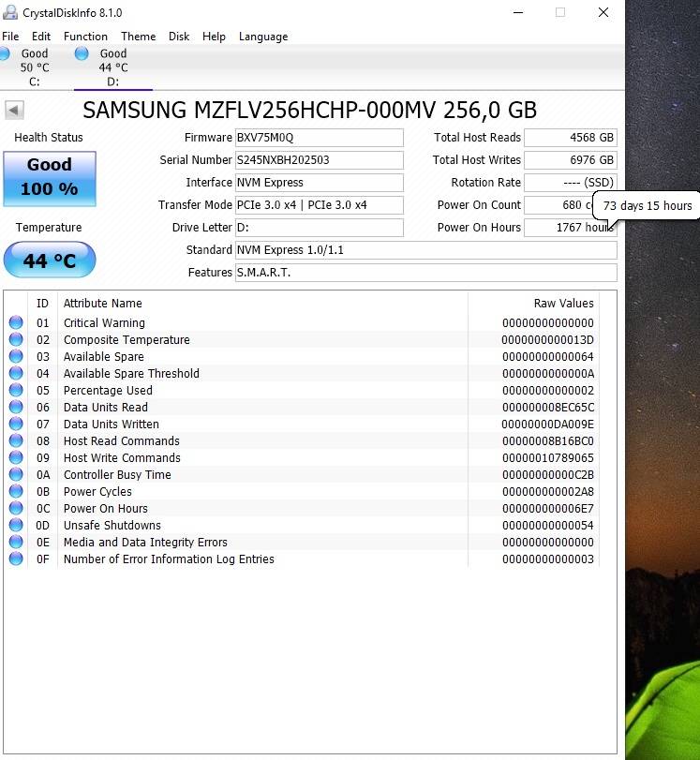Click status icon for Available Spare Threshold row

tap(16, 373)
